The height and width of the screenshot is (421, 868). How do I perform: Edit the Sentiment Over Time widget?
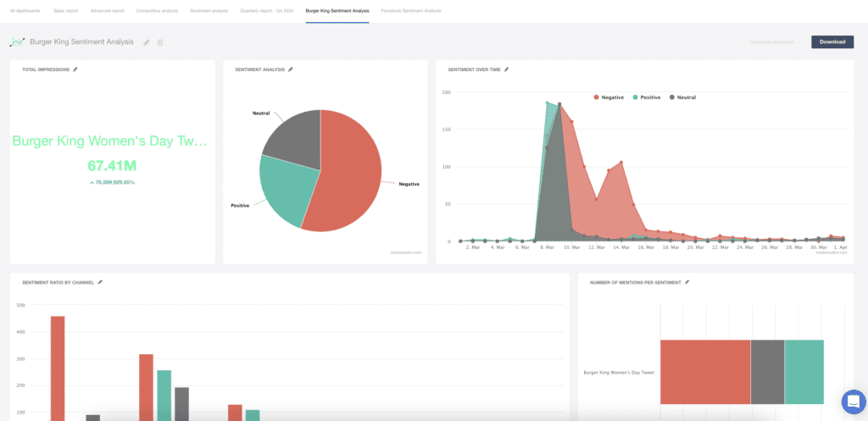pyautogui.click(x=507, y=69)
